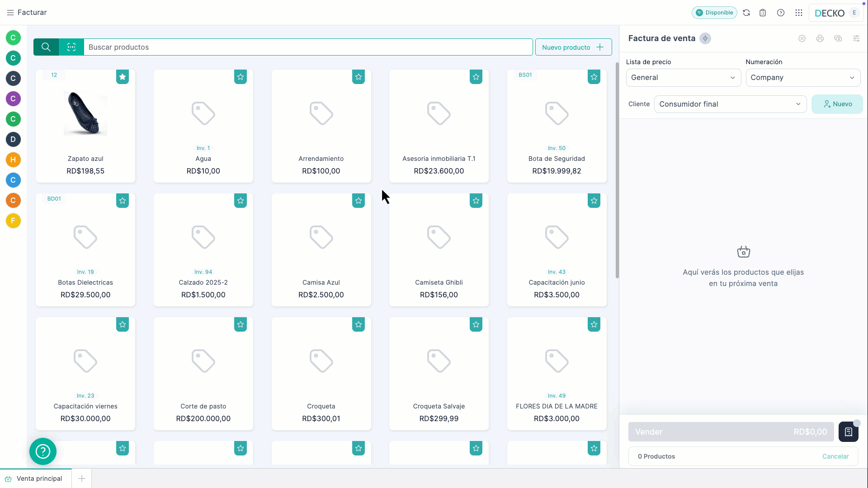Click the E user avatar next to DECKO
868x488 pixels.
pos(854,13)
